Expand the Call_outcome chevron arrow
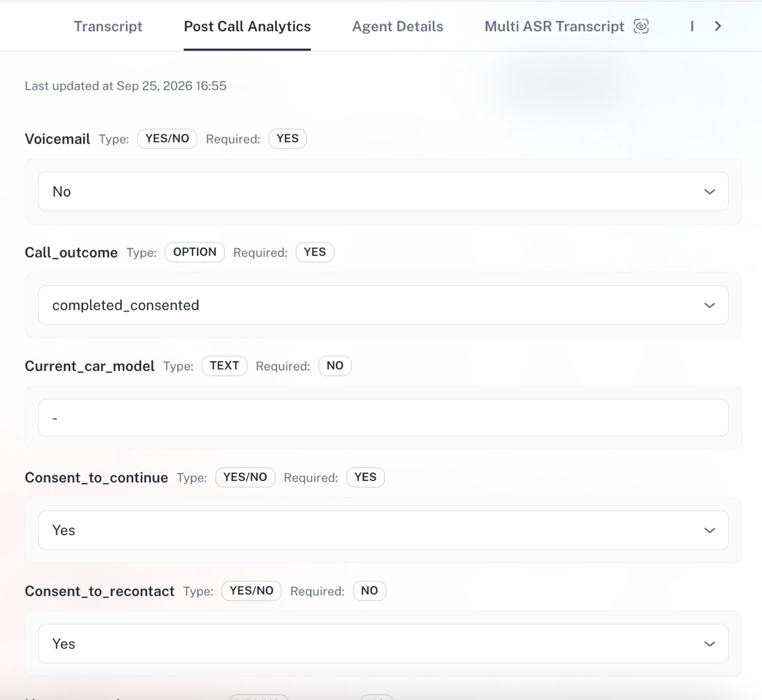 tap(709, 305)
